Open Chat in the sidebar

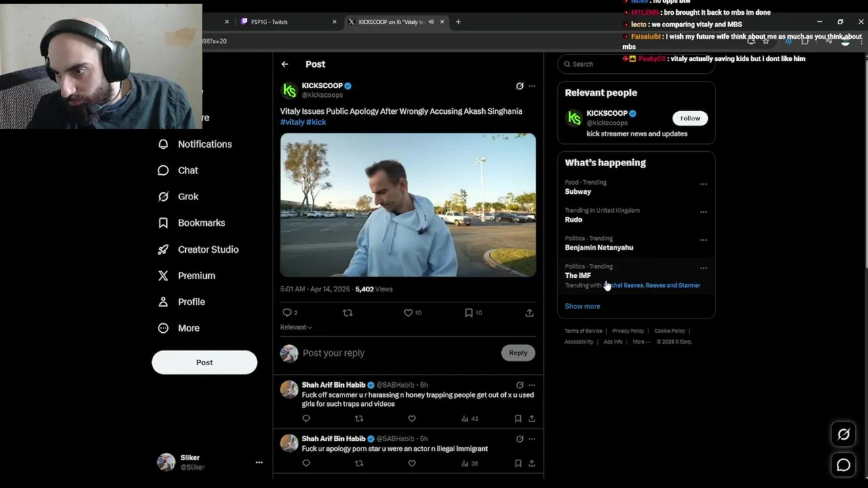(x=178, y=171)
